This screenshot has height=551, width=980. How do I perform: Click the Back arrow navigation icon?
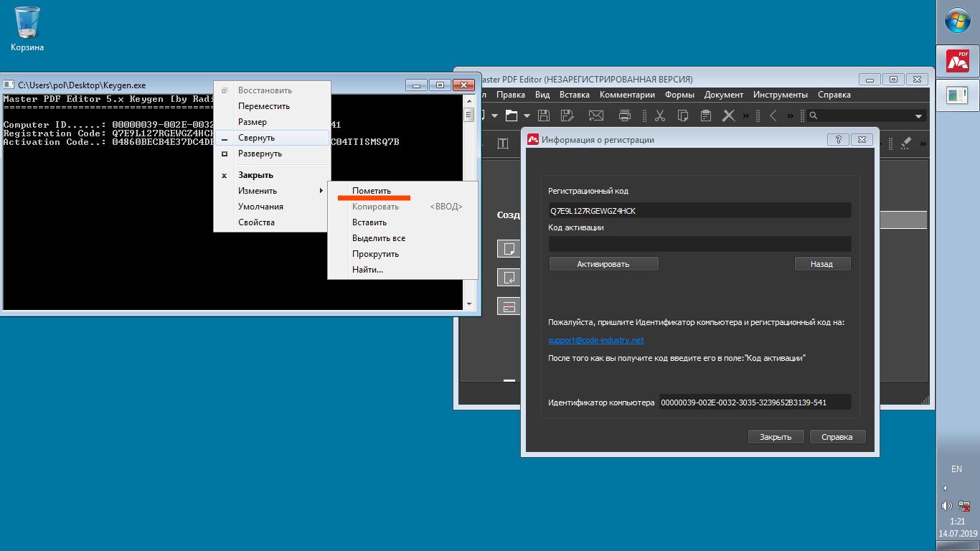click(x=773, y=115)
